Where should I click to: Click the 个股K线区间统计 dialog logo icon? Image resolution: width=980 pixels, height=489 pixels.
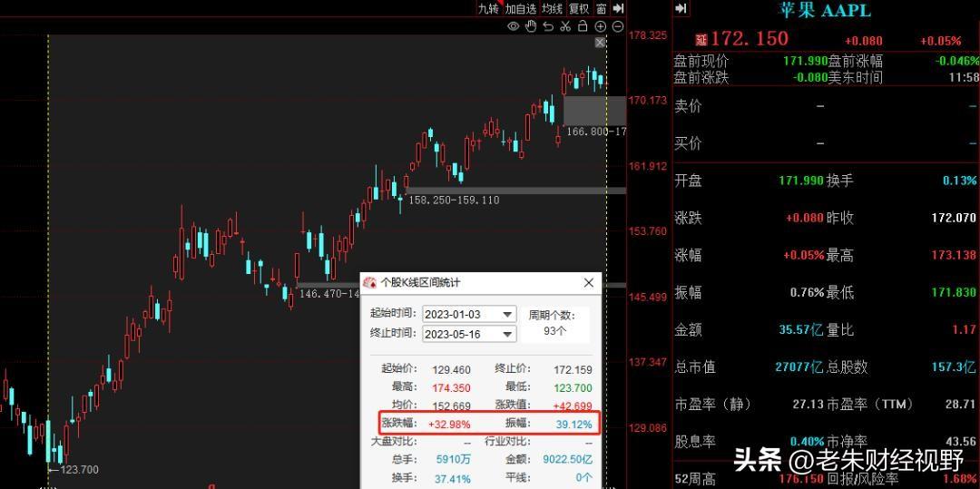pyautogui.click(x=370, y=283)
